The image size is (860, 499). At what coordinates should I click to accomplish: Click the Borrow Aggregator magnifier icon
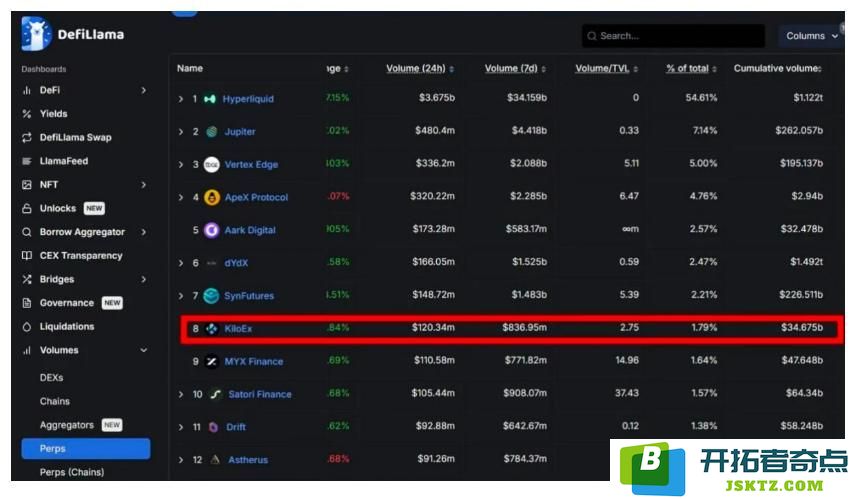click(x=26, y=232)
